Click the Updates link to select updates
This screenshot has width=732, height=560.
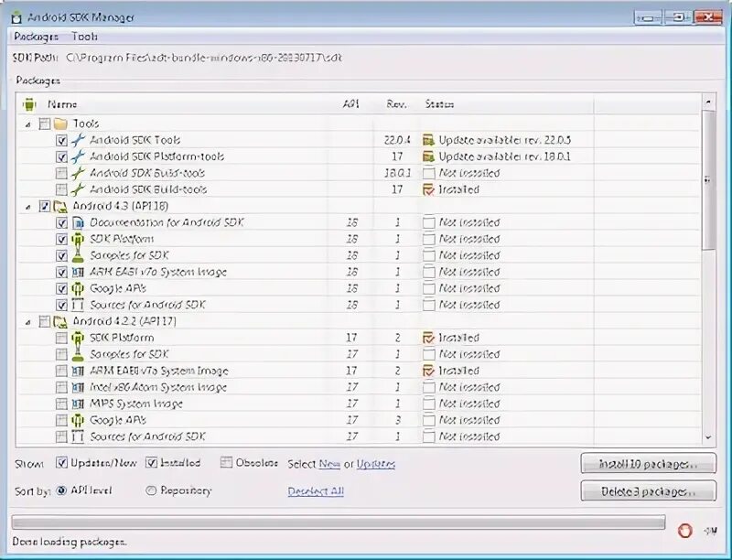point(376,464)
